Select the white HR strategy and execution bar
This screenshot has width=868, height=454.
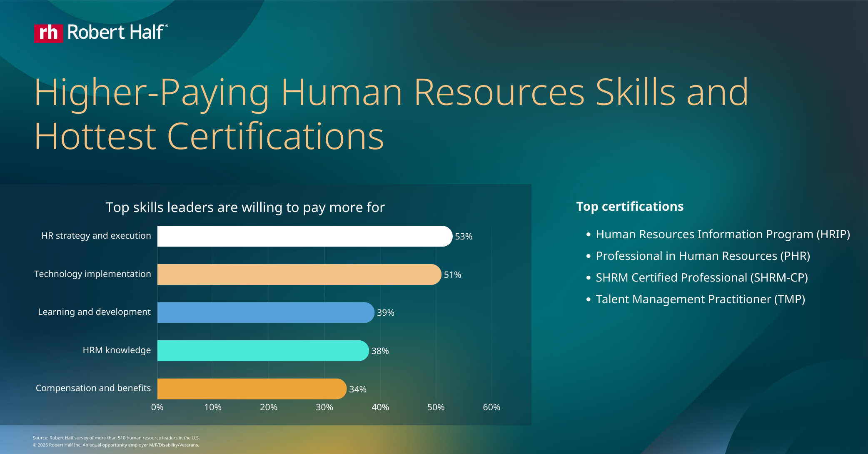tap(304, 235)
